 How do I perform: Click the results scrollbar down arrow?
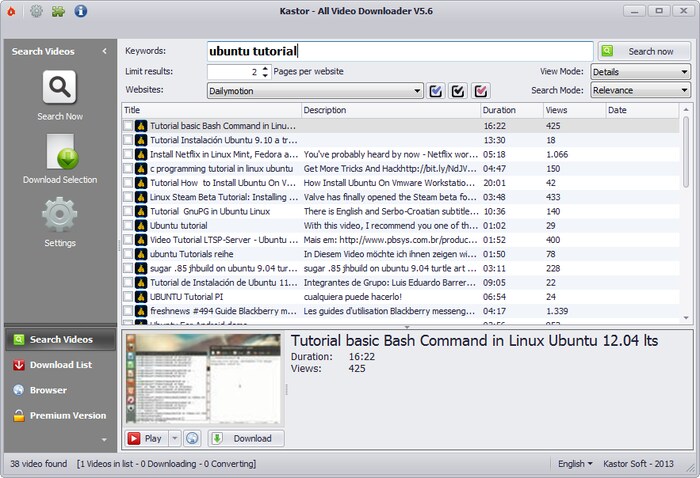point(686,318)
